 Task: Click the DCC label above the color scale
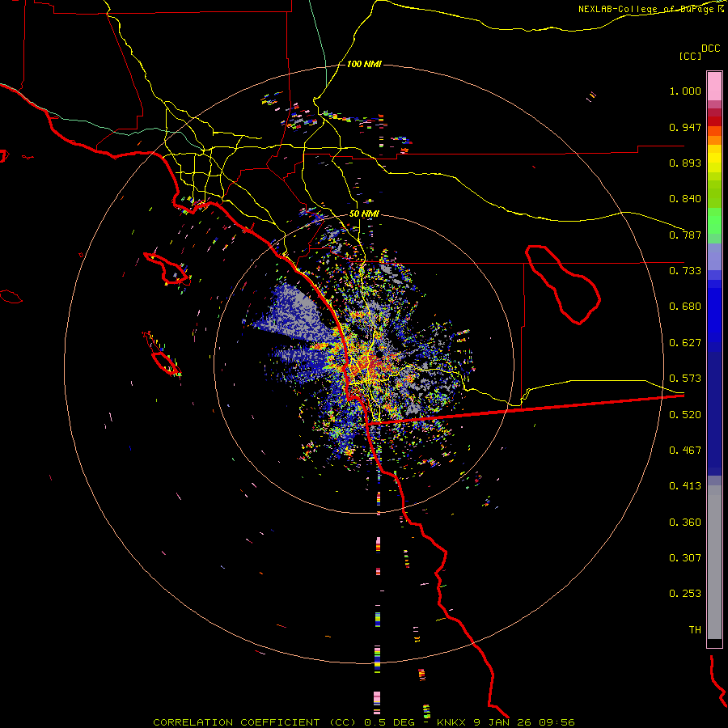coord(710,49)
